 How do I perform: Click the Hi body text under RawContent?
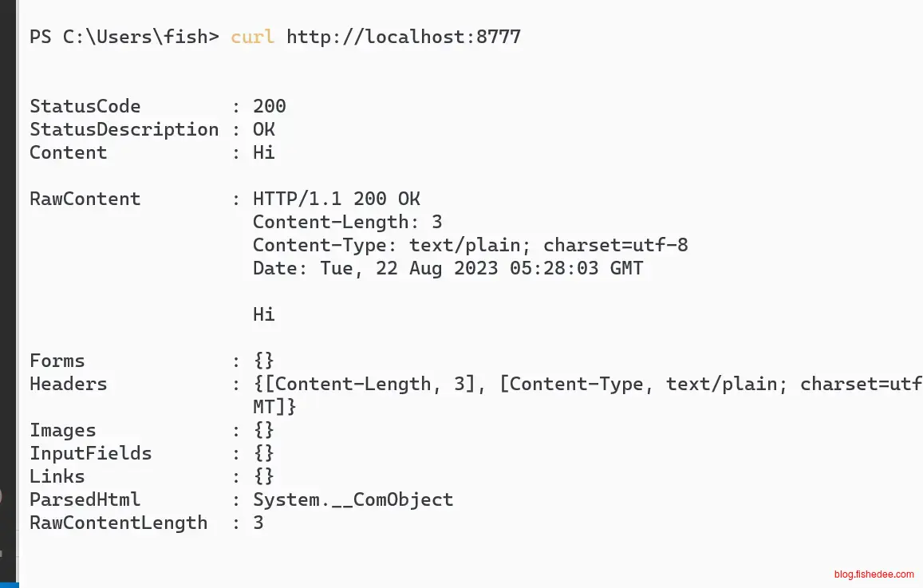(x=264, y=314)
